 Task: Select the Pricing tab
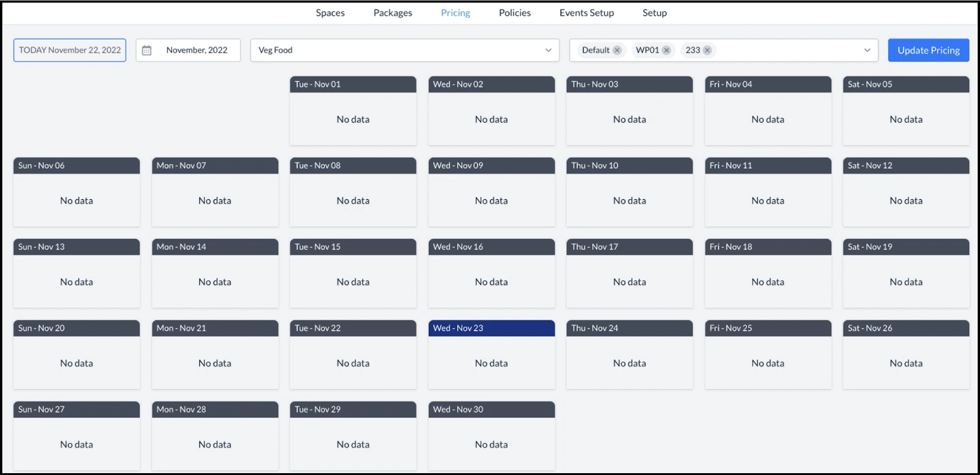455,13
